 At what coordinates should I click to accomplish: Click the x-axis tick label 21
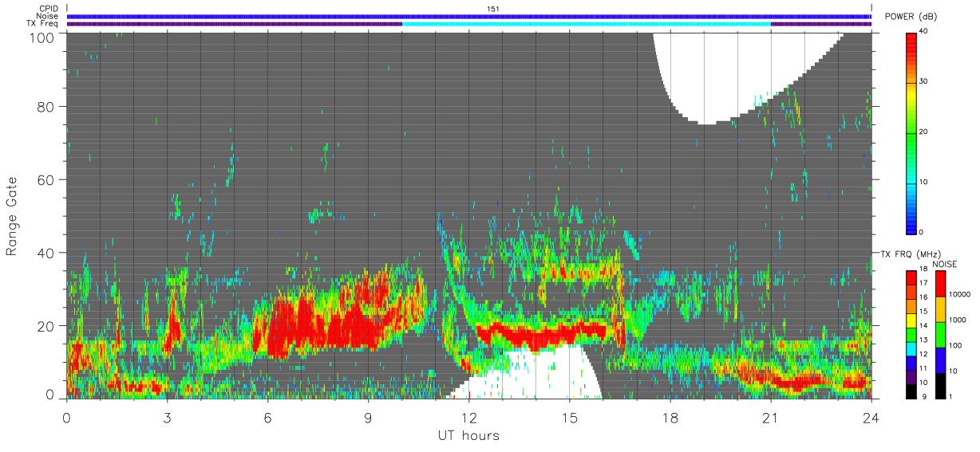pos(770,417)
